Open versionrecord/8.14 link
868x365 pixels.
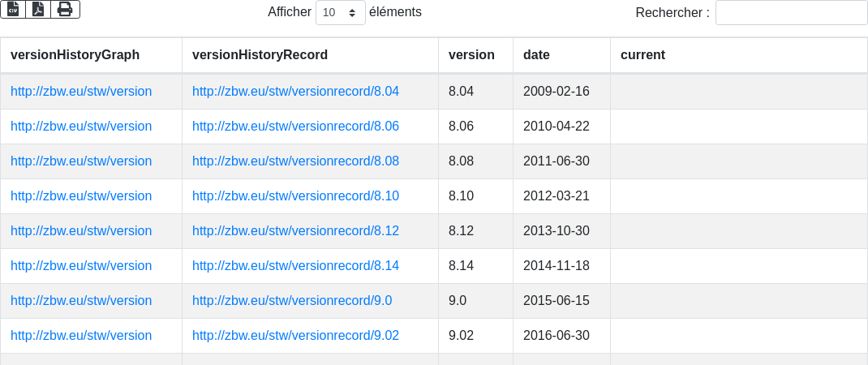pyautogui.click(x=295, y=266)
